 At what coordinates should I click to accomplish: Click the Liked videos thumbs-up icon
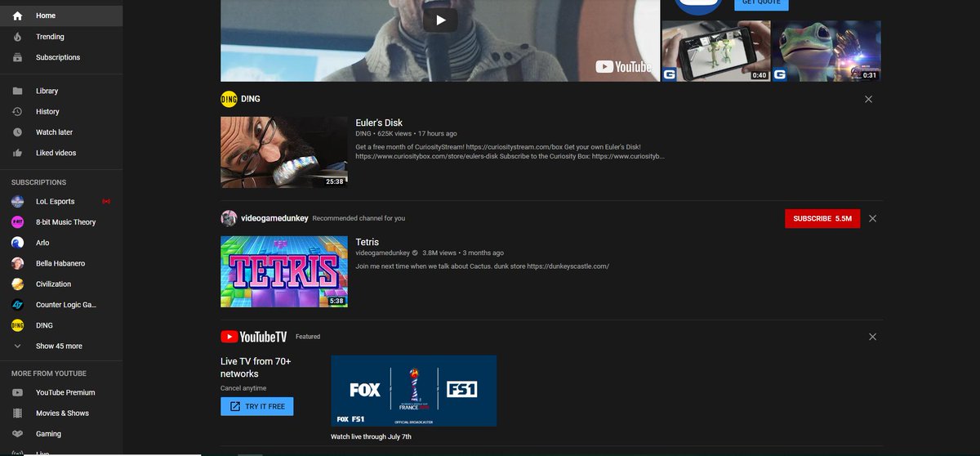click(x=17, y=153)
